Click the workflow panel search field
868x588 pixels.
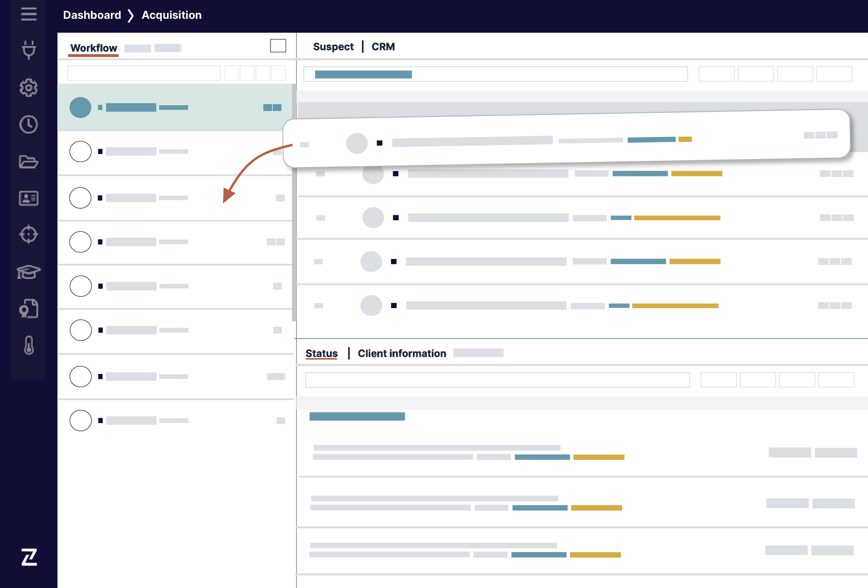(x=144, y=73)
